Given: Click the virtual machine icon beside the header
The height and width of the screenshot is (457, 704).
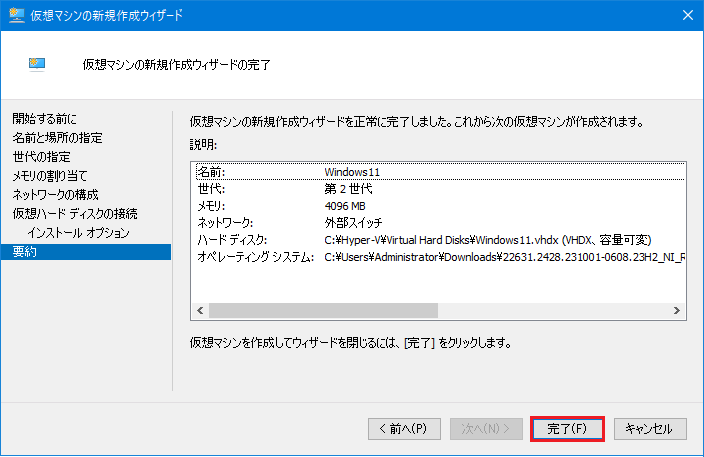Looking at the screenshot, I should [37, 65].
